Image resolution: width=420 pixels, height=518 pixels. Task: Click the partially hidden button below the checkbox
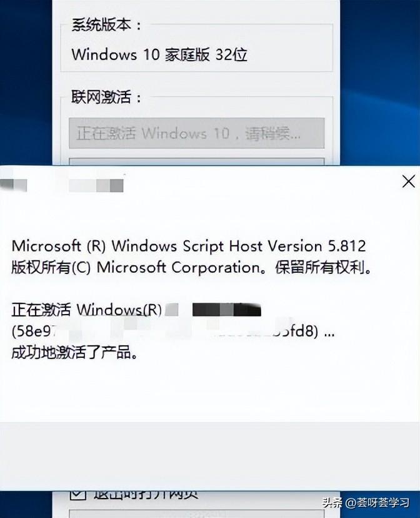click(197, 514)
